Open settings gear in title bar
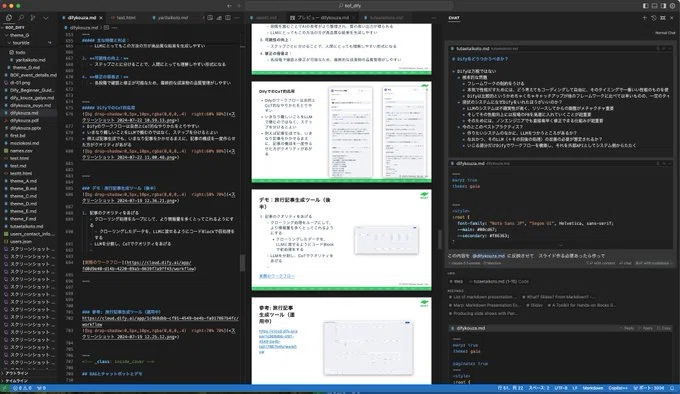680x394 pixels. 672,6
